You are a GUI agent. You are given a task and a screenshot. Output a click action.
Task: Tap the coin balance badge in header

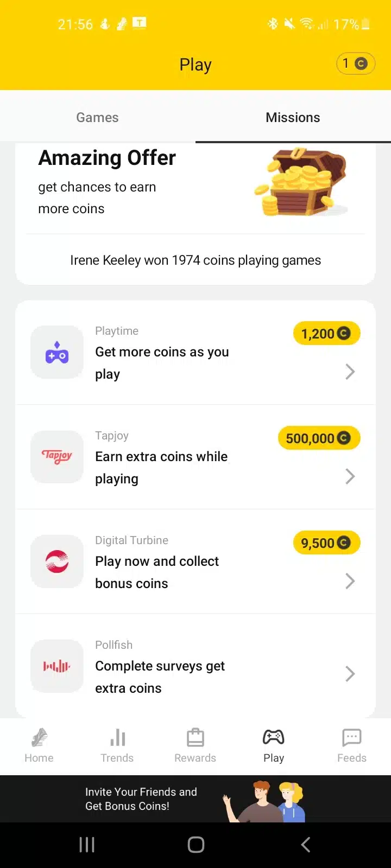click(x=355, y=64)
